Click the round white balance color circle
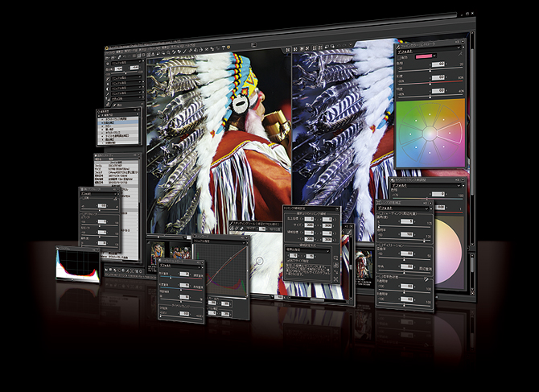This screenshot has height=392, width=539. click(x=446, y=251)
